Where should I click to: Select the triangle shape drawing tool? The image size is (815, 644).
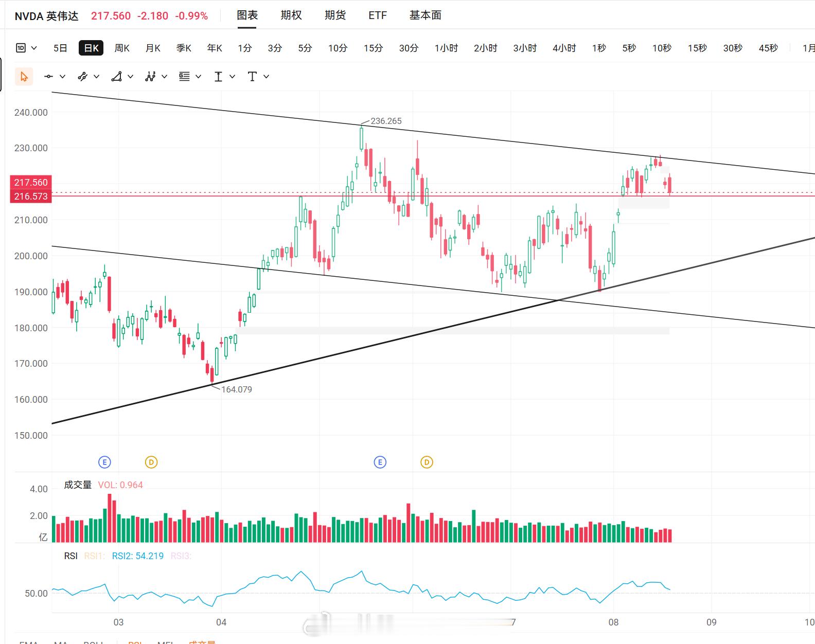point(117,77)
